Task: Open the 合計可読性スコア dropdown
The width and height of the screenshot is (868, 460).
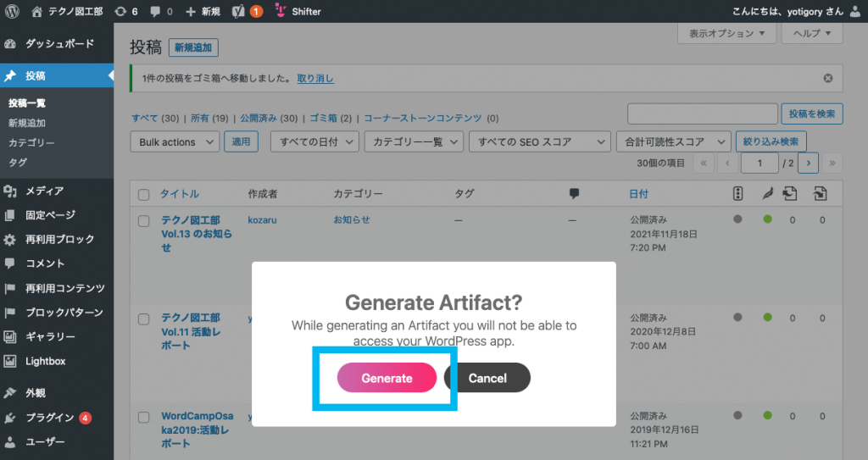Action: pyautogui.click(x=674, y=141)
